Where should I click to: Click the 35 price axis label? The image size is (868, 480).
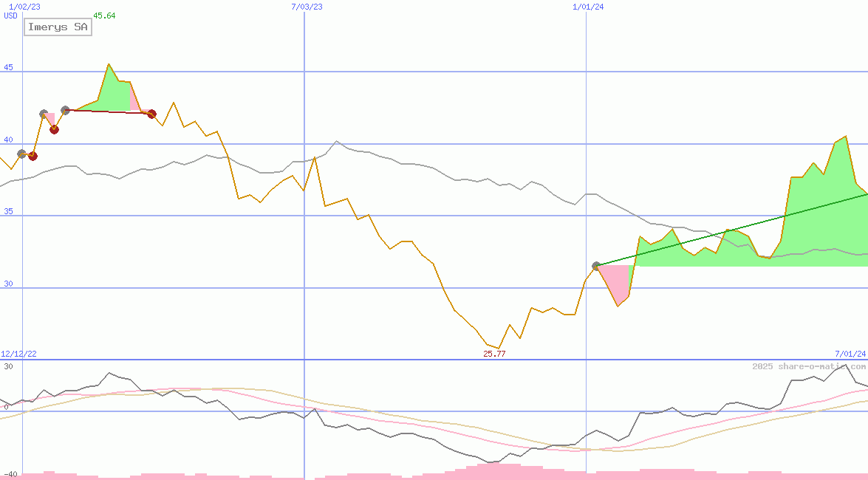[9, 211]
